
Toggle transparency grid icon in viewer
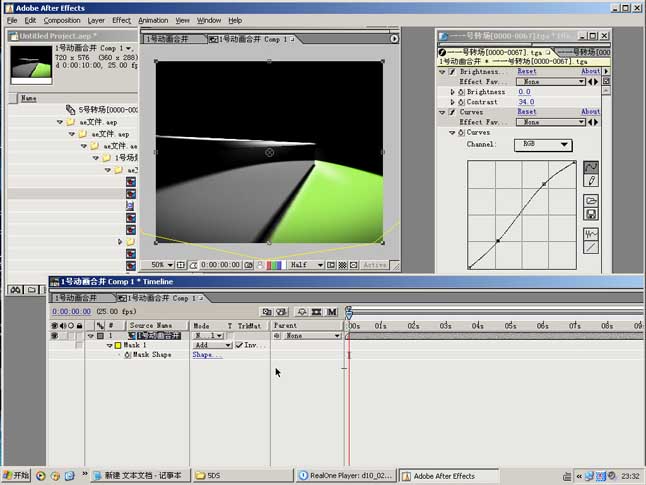click(342, 265)
